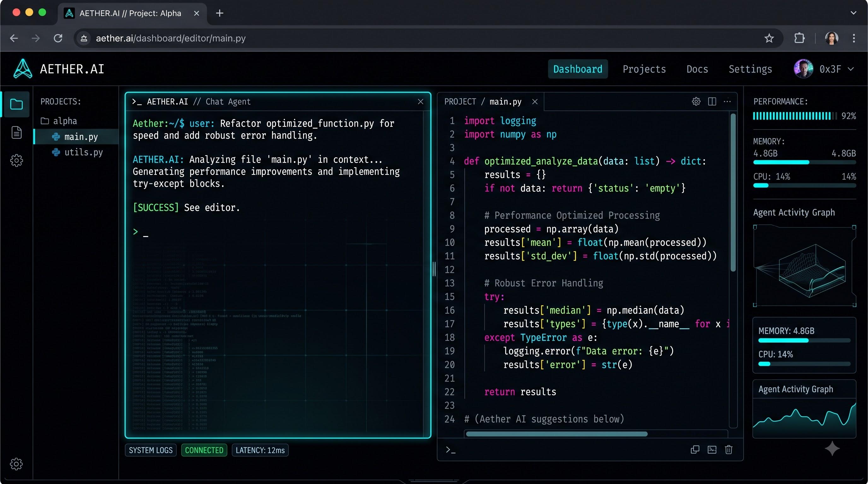This screenshot has height=484, width=868.
Task: Go to the Projects nav tab
Action: coord(644,69)
